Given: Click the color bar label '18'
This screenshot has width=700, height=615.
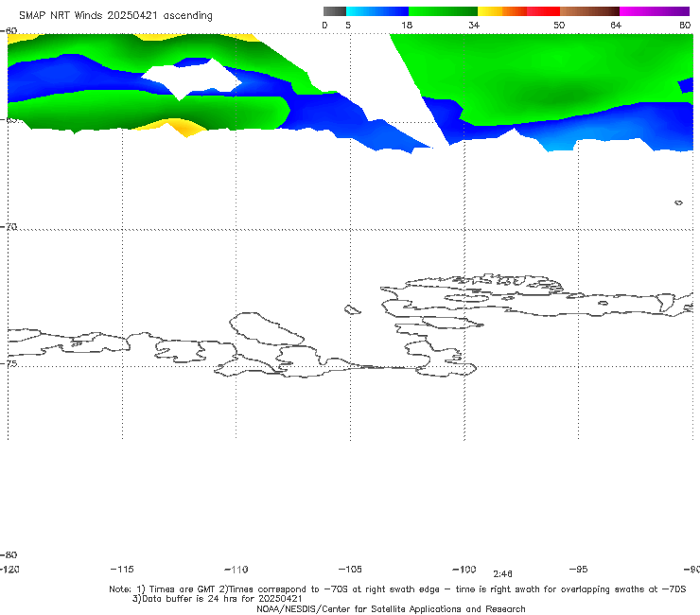Looking at the screenshot, I should click(x=407, y=25).
